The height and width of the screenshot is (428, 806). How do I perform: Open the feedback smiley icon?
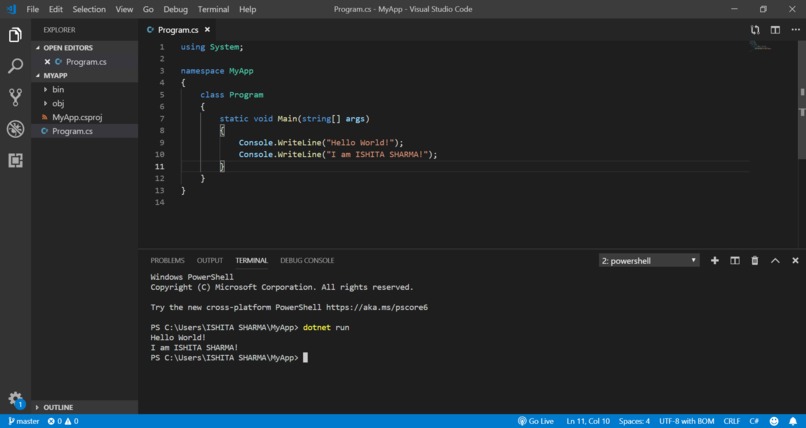pos(774,421)
